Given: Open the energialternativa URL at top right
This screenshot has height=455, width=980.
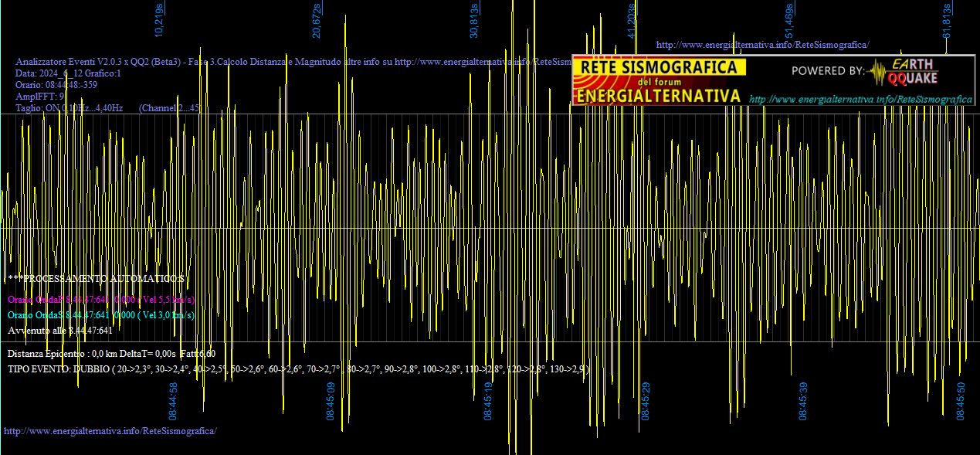Looking at the screenshot, I should 762,45.
